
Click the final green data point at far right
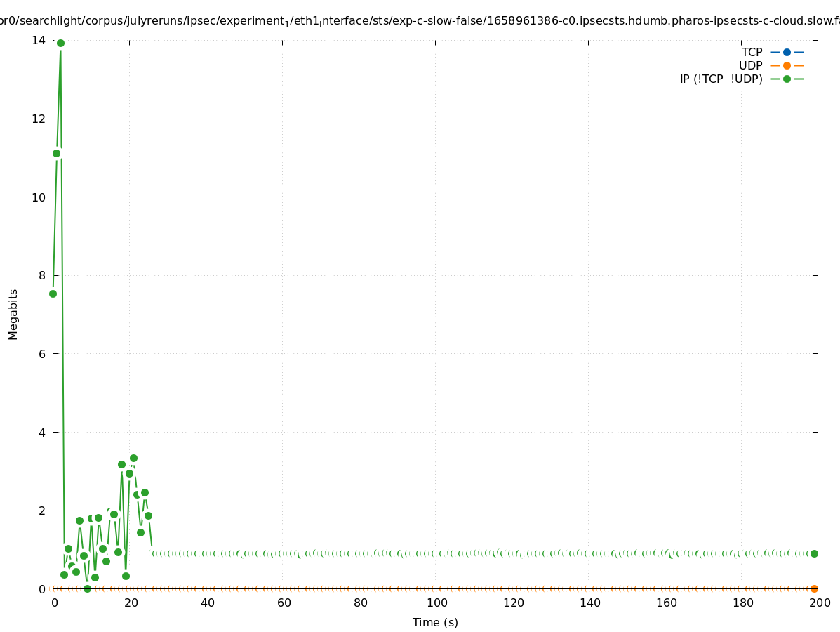[814, 553]
